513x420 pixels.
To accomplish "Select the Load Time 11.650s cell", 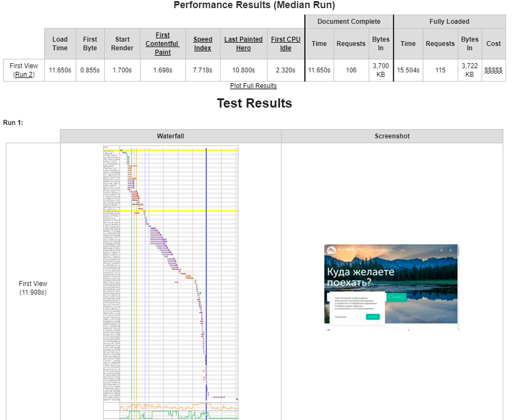I will pos(59,70).
